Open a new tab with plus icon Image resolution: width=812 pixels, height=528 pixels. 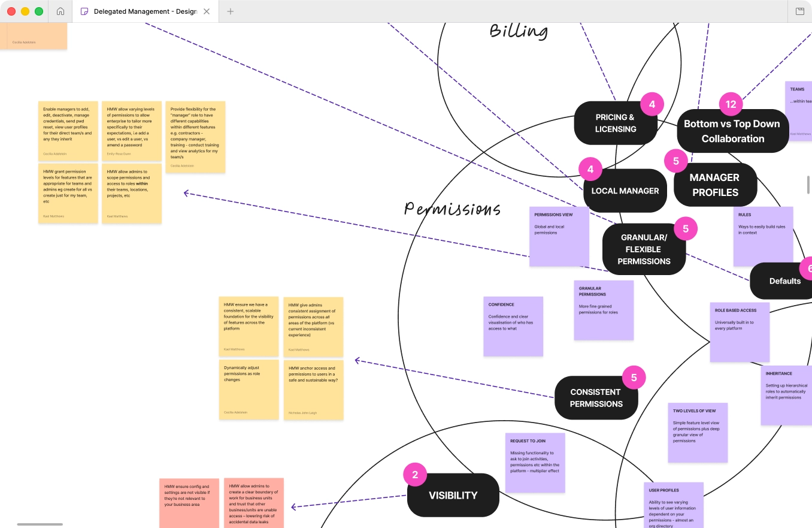coord(231,11)
